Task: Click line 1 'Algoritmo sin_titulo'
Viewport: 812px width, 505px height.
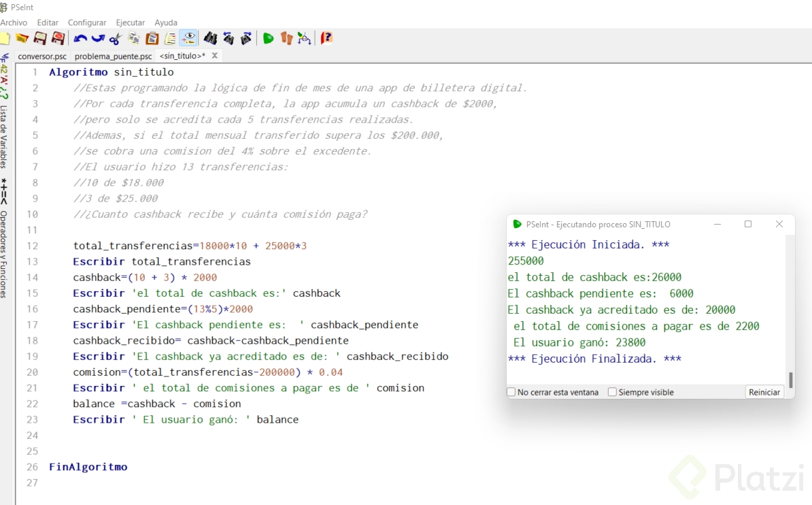Action: pyautogui.click(x=112, y=72)
